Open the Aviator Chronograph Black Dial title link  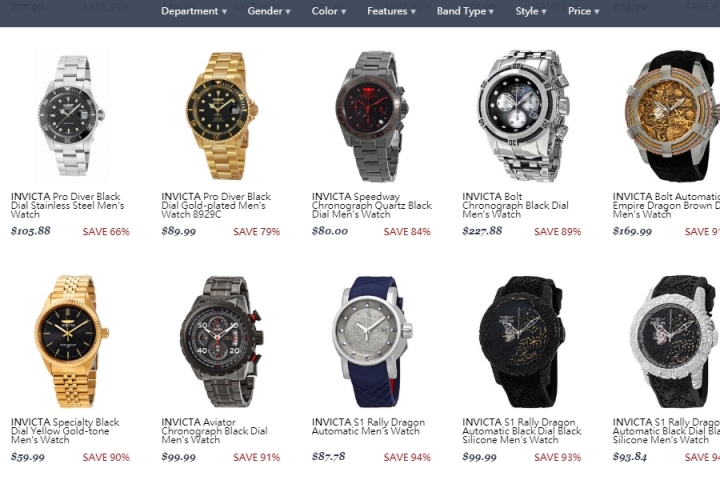(x=214, y=431)
